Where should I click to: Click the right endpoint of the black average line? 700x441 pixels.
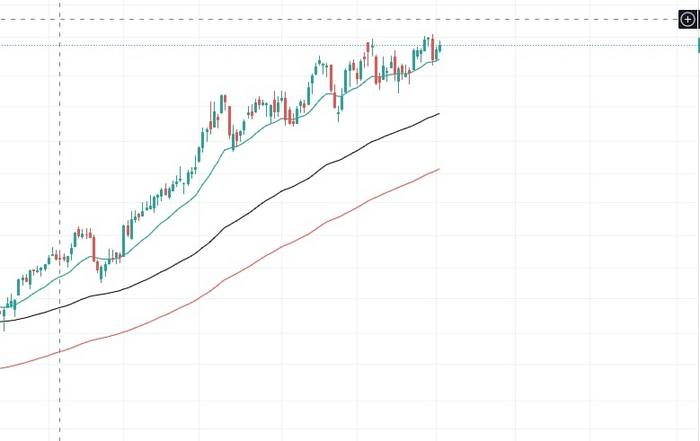point(439,114)
